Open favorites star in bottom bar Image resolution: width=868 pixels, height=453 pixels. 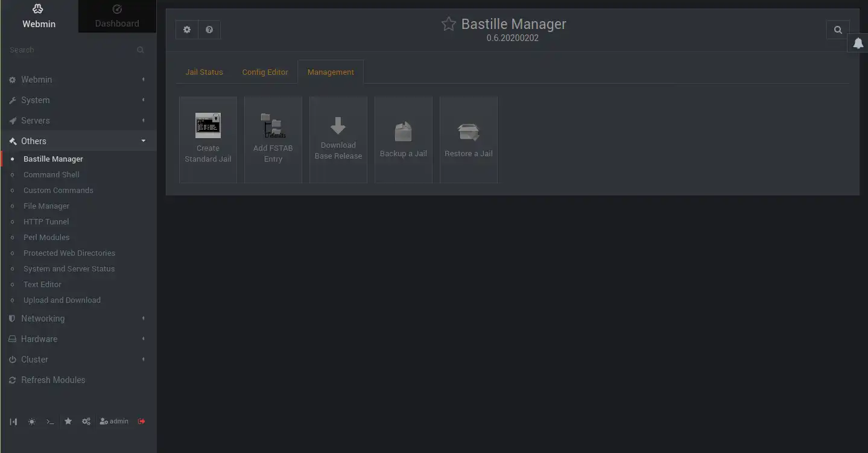coord(68,421)
